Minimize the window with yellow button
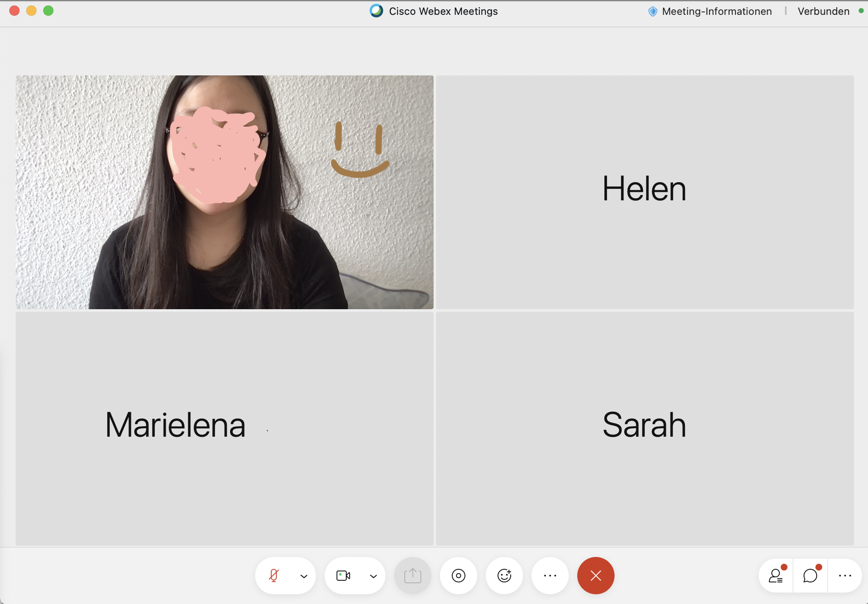Image resolution: width=868 pixels, height=604 pixels. [x=31, y=11]
